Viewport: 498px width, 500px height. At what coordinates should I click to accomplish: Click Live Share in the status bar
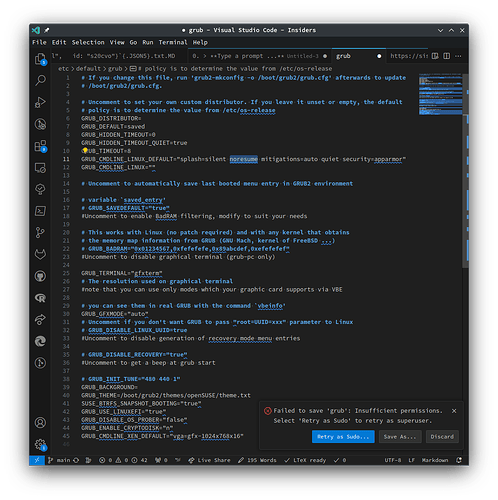(x=209, y=460)
